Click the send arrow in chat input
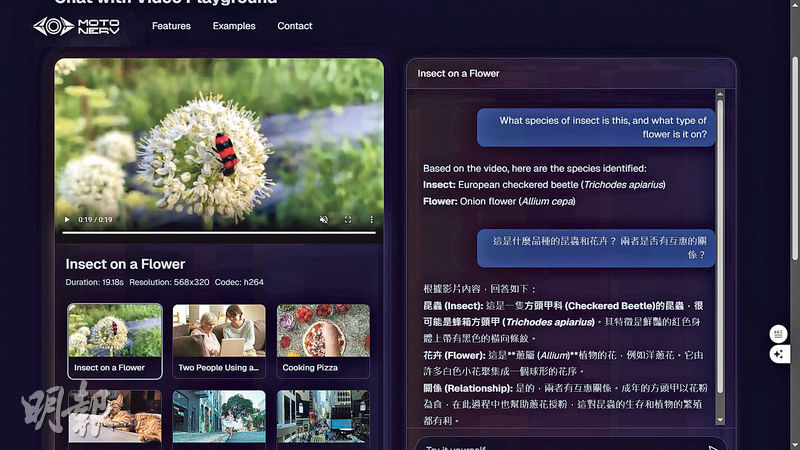The width and height of the screenshot is (800, 450). coord(713,448)
